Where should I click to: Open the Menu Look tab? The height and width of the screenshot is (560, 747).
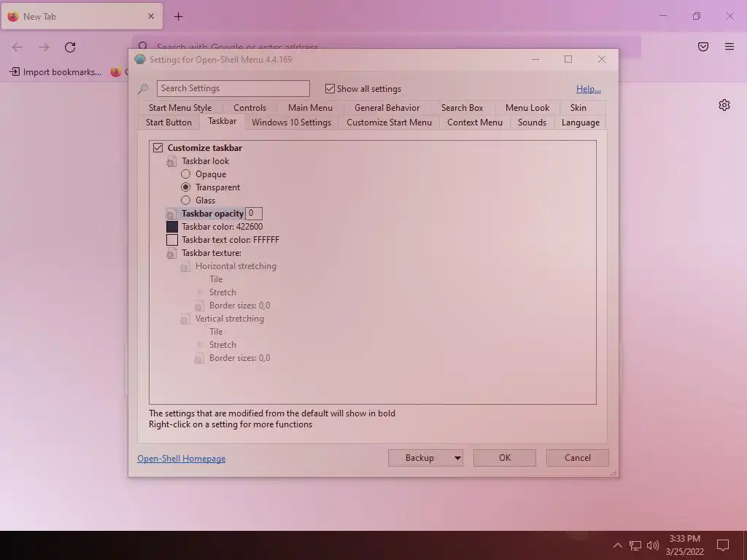pyautogui.click(x=527, y=108)
